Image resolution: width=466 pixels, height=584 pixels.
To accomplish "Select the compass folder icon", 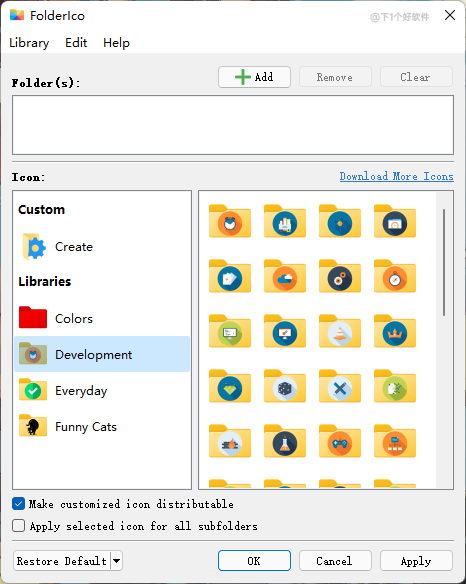I will 395,276.
